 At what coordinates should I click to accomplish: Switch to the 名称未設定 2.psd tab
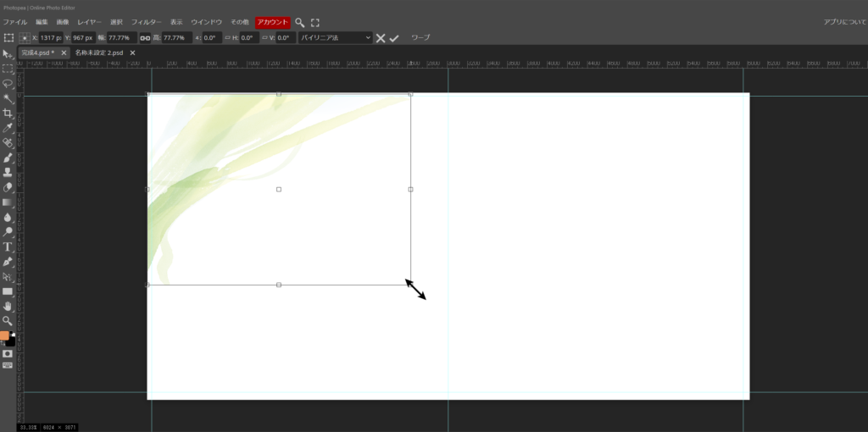(x=98, y=53)
